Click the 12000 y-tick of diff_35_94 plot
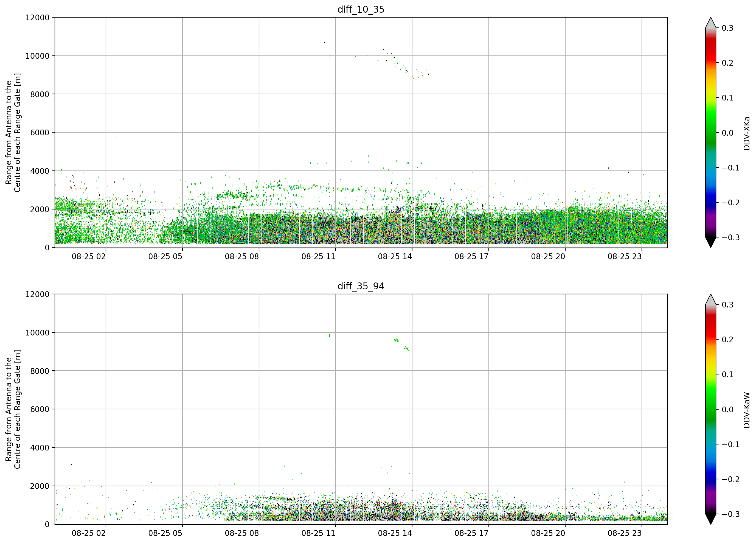Screen dimensions: 756x543 pyautogui.click(x=37, y=295)
